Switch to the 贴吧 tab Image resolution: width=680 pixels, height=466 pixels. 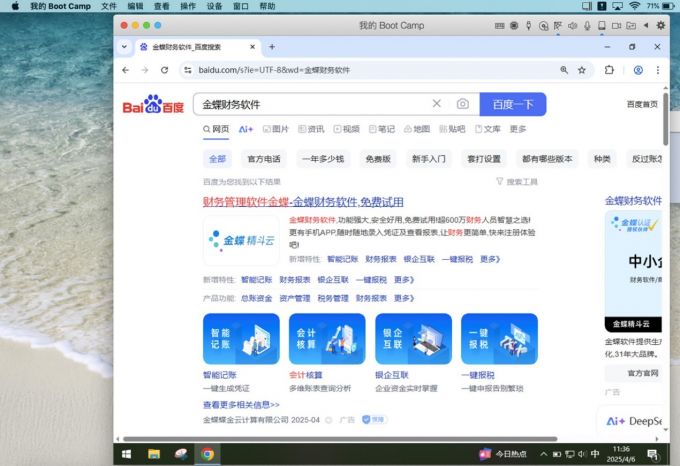tap(452, 129)
